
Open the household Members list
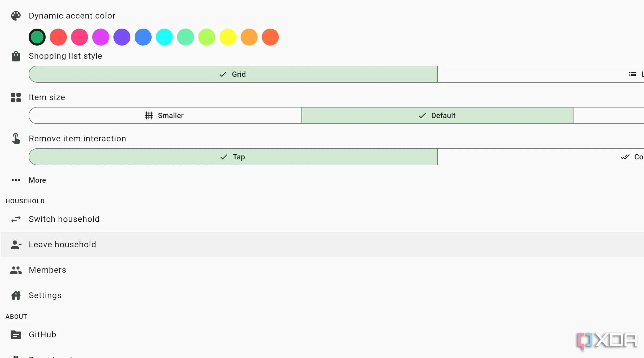(47, 270)
